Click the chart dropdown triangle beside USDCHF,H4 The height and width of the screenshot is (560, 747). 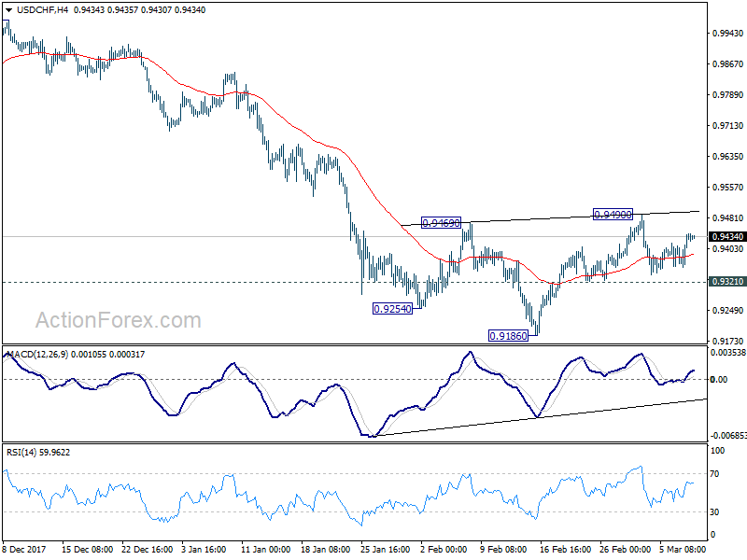tap(9, 9)
